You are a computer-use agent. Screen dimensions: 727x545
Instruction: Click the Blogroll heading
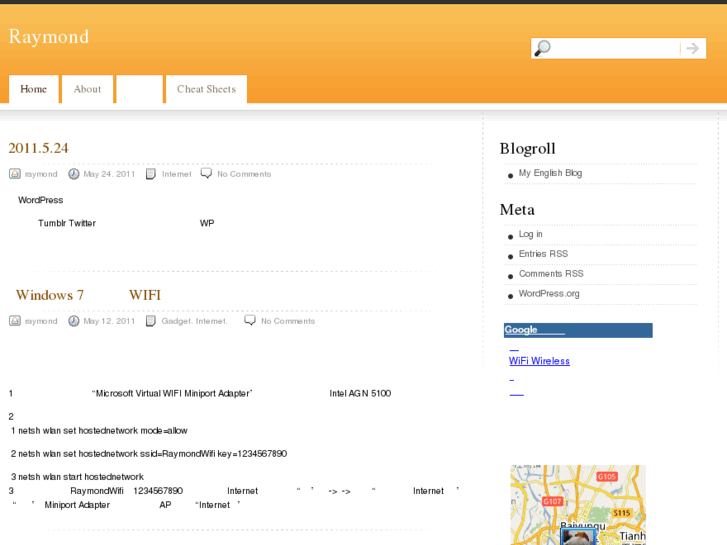(x=528, y=148)
